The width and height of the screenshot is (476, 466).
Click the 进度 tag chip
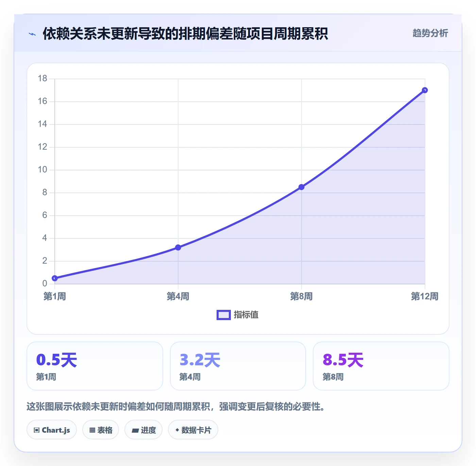(143, 430)
